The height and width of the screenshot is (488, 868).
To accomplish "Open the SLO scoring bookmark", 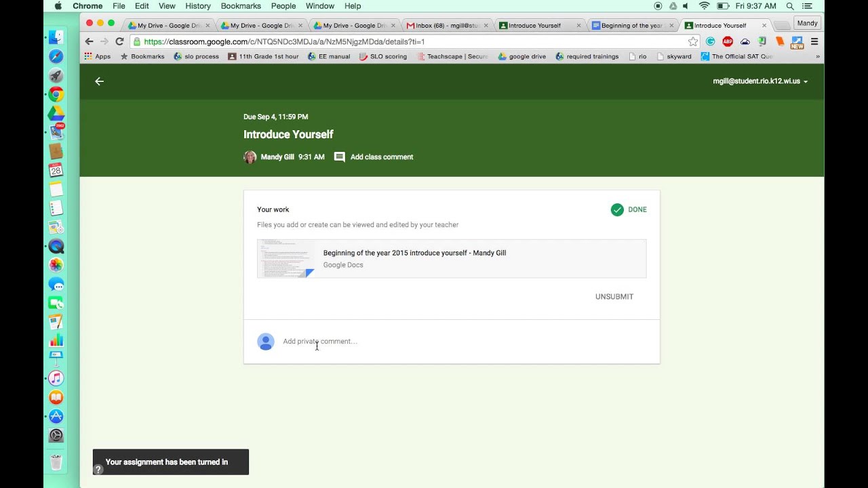I will click(383, 56).
